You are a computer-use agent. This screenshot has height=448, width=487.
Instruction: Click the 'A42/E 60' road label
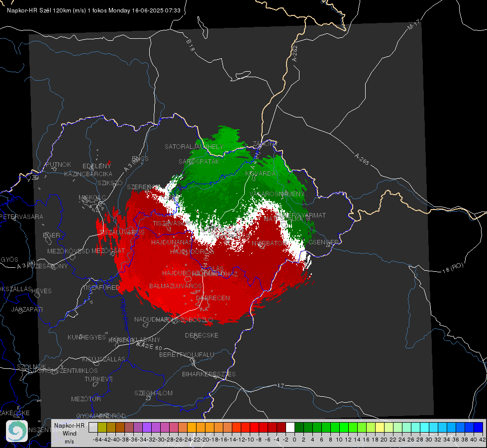pyautogui.click(x=149, y=346)
